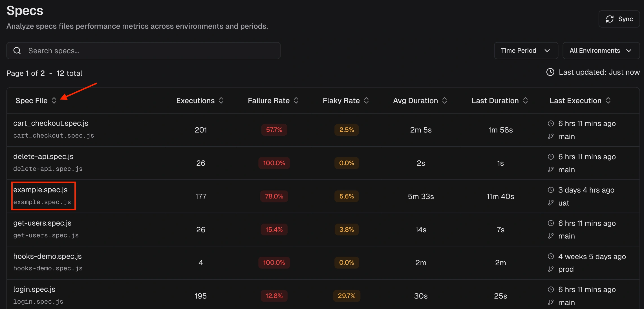Image resolution: width=644 pixels, height=309 pixels.
Task: Select the login.spec.js spec file
Action: click(34, 289)
